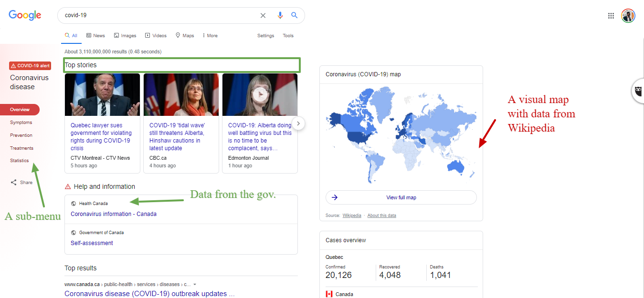Open search Settings
This screenshot has height=298, width=644.
pos(266,36)
